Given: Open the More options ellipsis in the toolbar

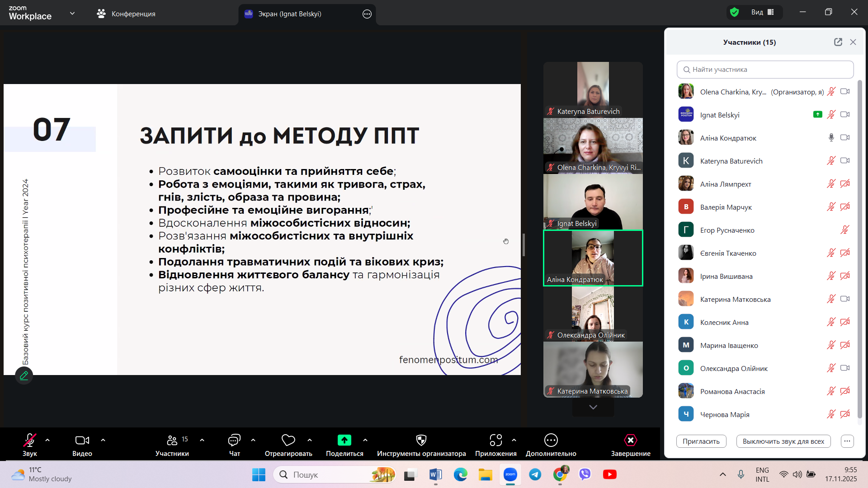Looking at the screenshot, I should (x=551, y=440).
